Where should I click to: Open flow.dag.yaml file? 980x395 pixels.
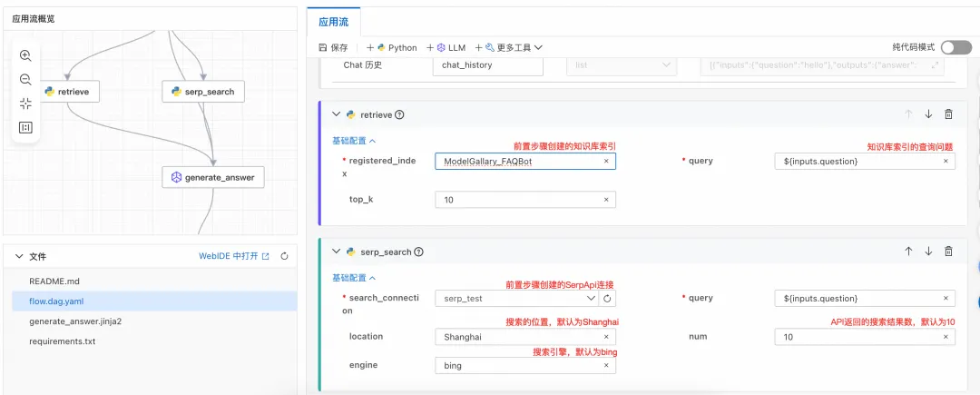tap(154, 301)
